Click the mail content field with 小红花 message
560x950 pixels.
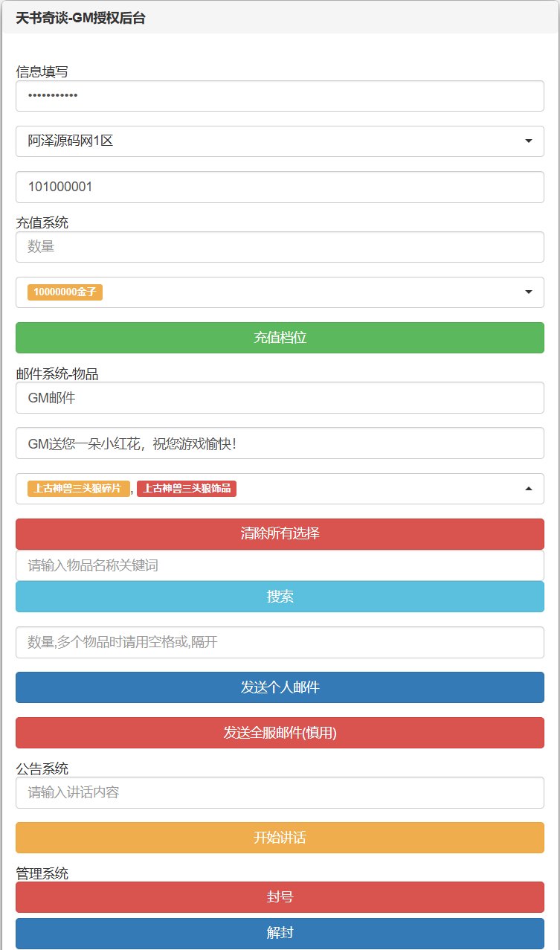280,443
